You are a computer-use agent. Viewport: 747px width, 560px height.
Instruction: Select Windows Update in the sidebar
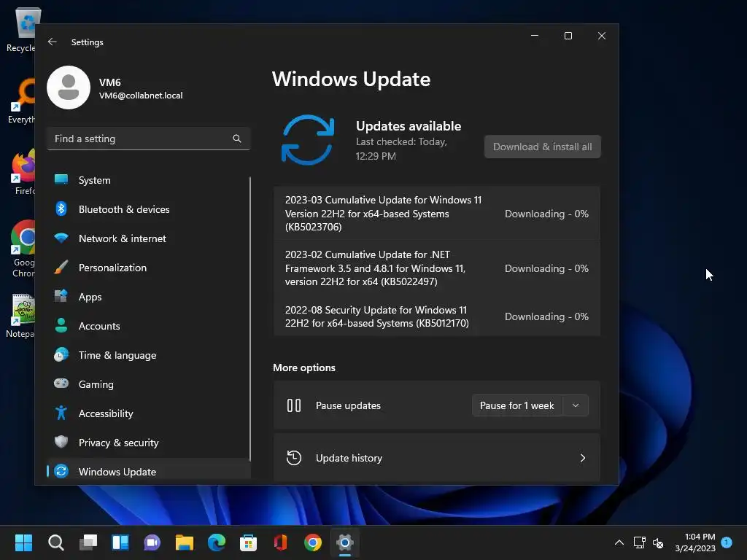(x=148, y=472)
